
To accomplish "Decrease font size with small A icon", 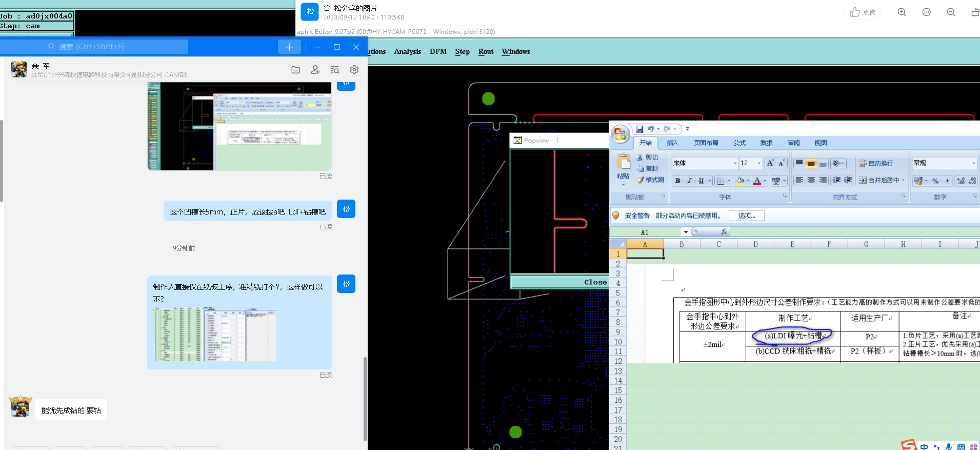I will 782,163.
